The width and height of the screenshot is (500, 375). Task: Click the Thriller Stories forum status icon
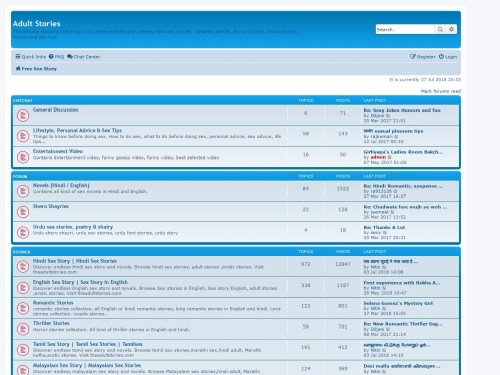pos(23,329)
